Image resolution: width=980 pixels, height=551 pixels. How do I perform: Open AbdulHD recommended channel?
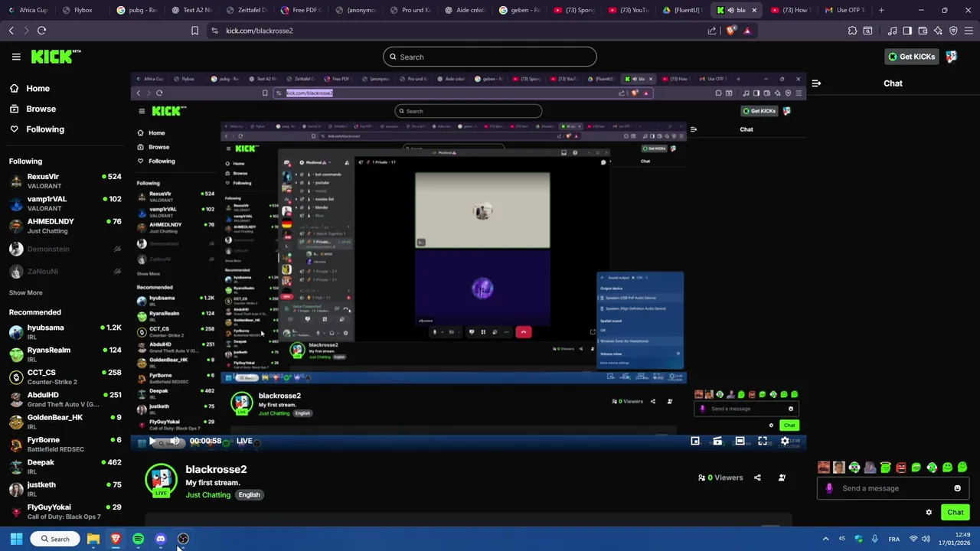(x=65, y=399)
